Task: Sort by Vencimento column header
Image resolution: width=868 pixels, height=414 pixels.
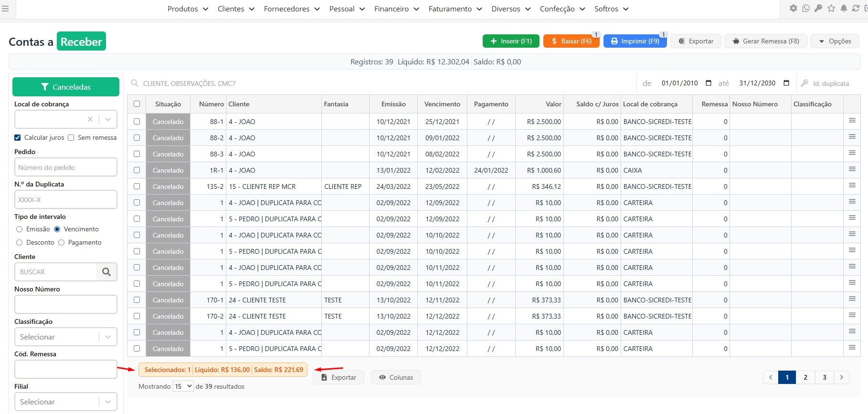Action: (x=442, y=104)
